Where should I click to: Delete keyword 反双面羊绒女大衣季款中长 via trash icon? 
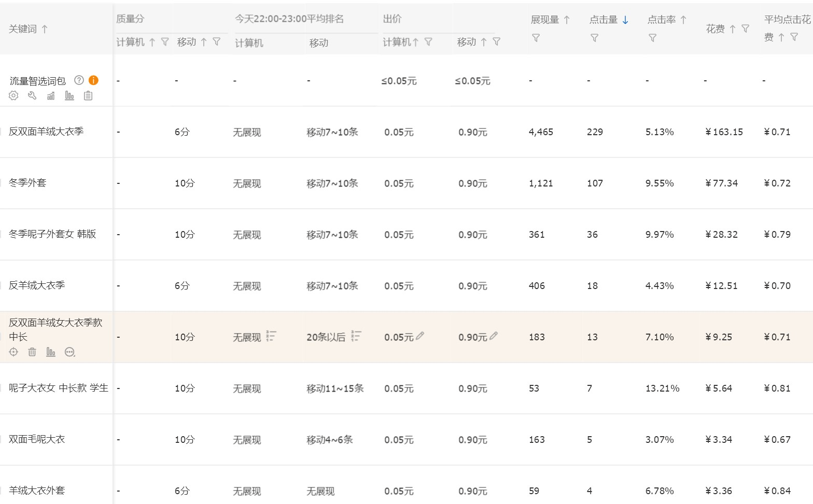pyautogui.click(x=32, y=352)
